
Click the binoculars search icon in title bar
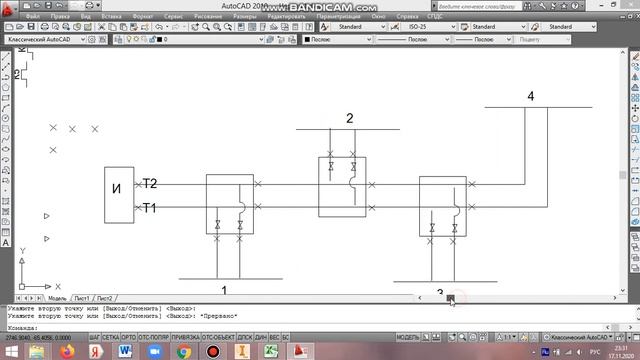tap(528, 6)
